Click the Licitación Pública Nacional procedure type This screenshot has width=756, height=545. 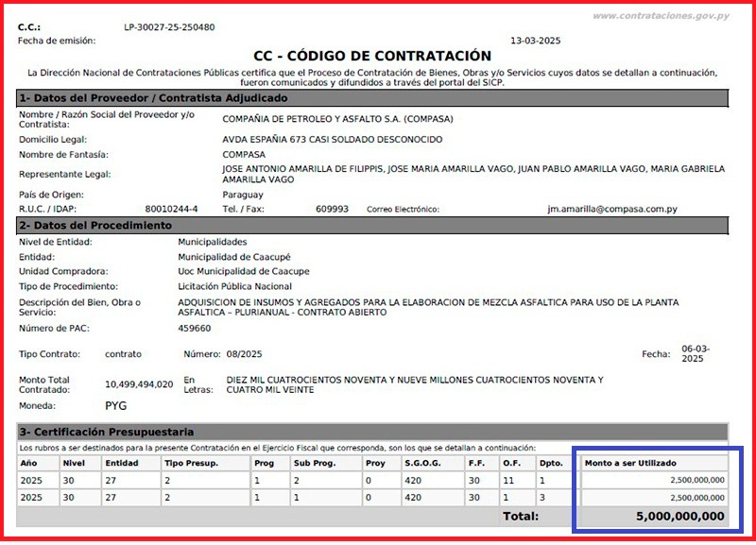coord(234,286)
